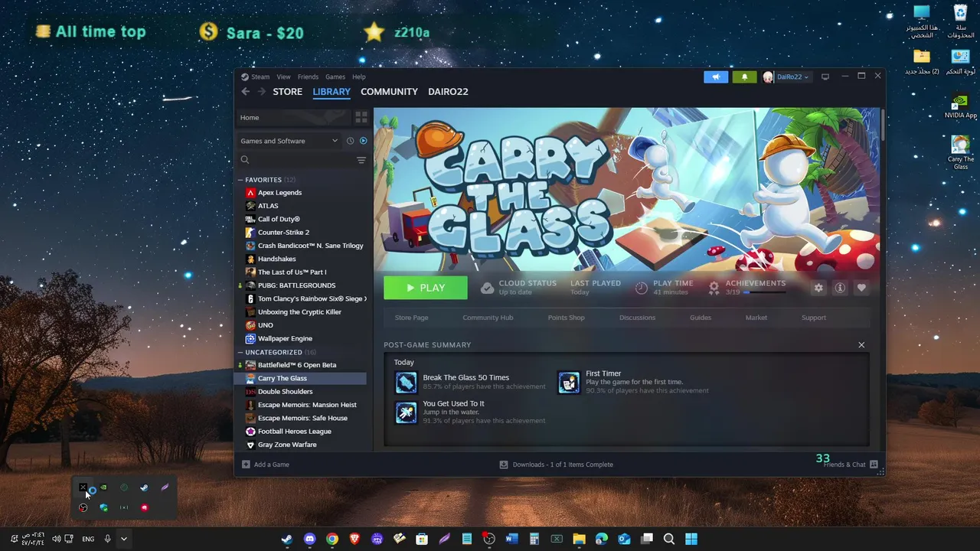Image resolution: width=980 pixels, height=551 pixels.
Task: Click the Google Chrome taskbar icon
Action: pos(332,539)
